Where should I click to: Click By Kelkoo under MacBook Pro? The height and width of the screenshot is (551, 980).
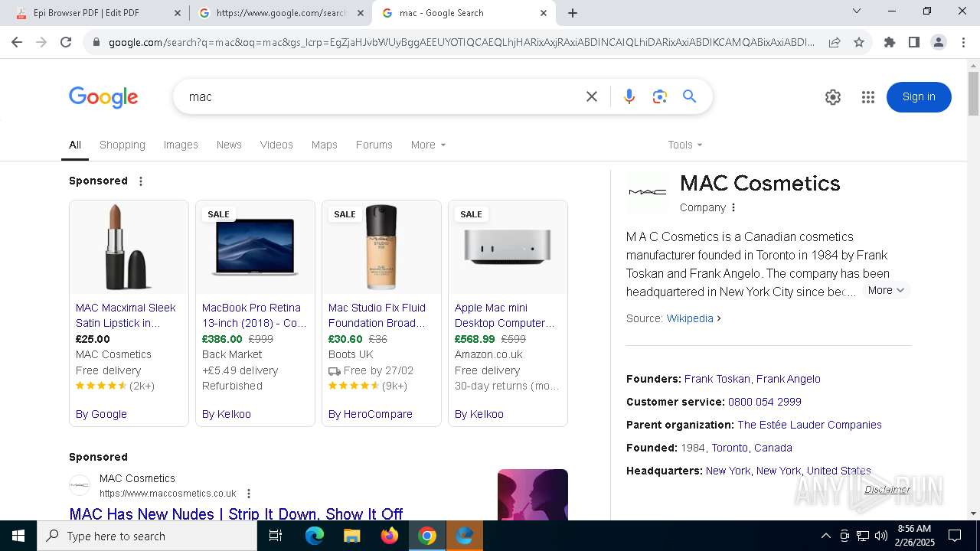tap(227, 414)
